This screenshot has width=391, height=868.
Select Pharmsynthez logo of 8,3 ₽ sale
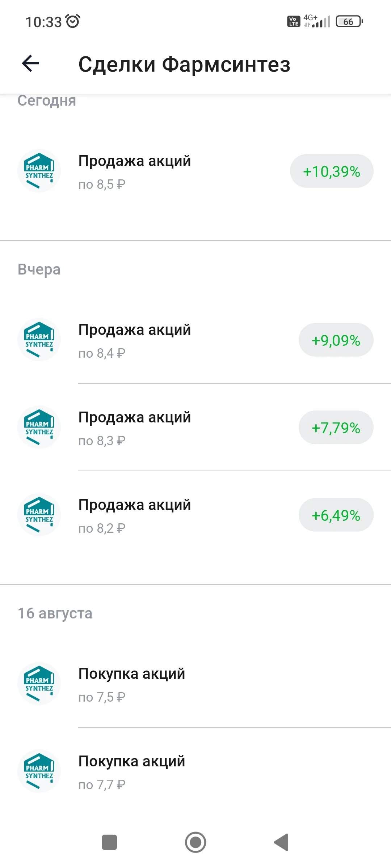tap(39, 427)
